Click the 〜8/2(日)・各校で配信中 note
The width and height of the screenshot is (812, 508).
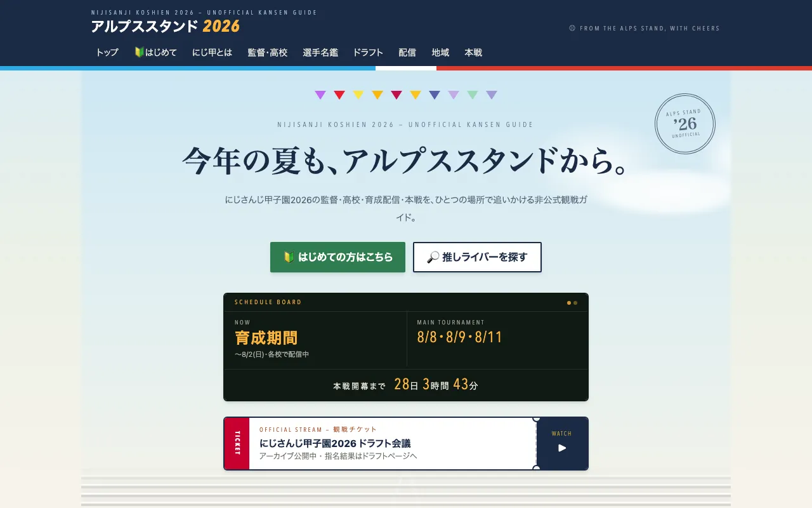(x=272, y=354)
